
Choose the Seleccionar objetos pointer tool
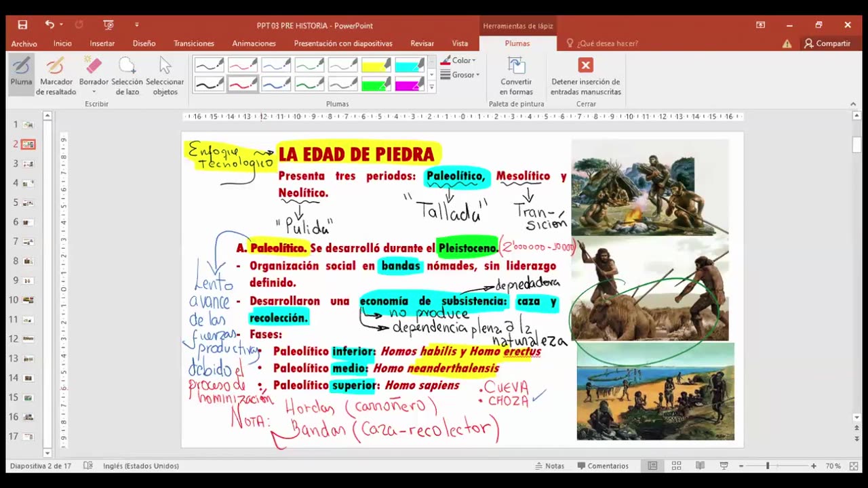point(165,75)
